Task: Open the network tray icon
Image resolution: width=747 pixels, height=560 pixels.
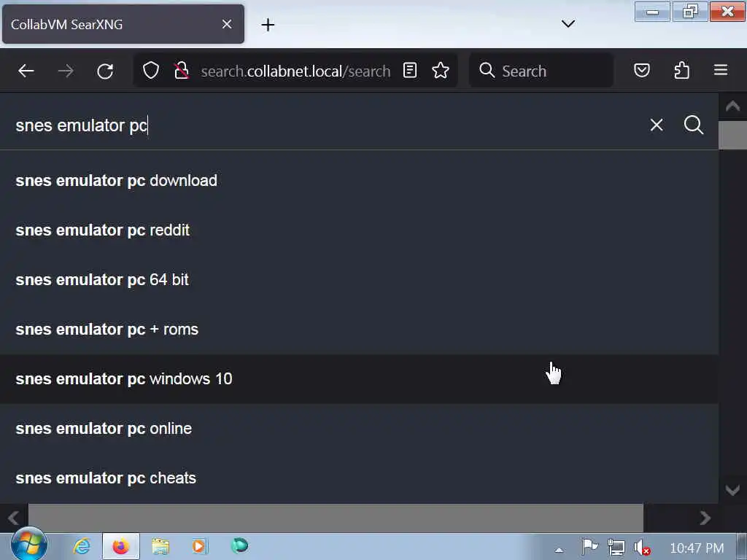Action: (616, 548)
